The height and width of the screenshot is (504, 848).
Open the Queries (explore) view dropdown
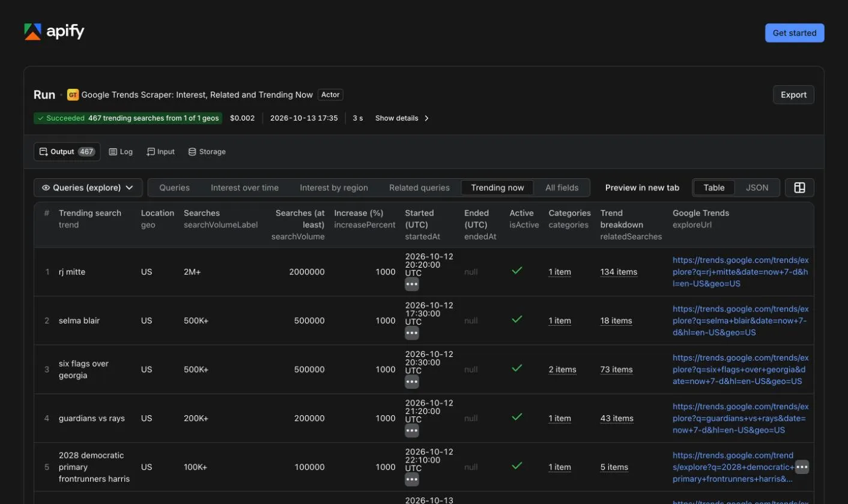(88, 188)
